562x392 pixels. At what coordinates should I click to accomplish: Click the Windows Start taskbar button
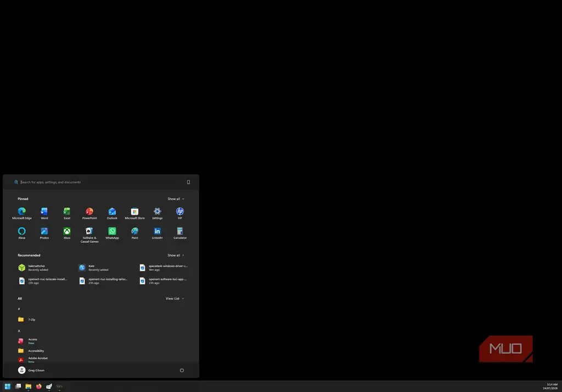tap(8, 387)
